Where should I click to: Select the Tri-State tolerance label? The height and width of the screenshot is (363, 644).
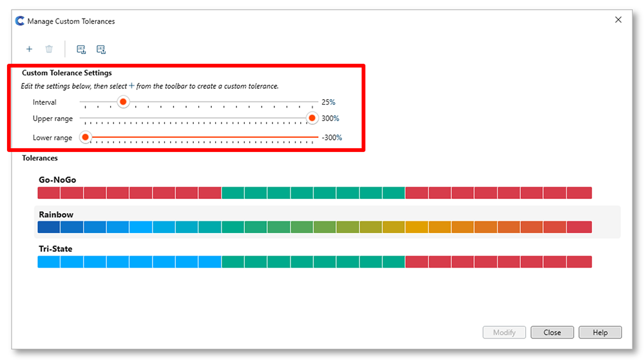55,249
